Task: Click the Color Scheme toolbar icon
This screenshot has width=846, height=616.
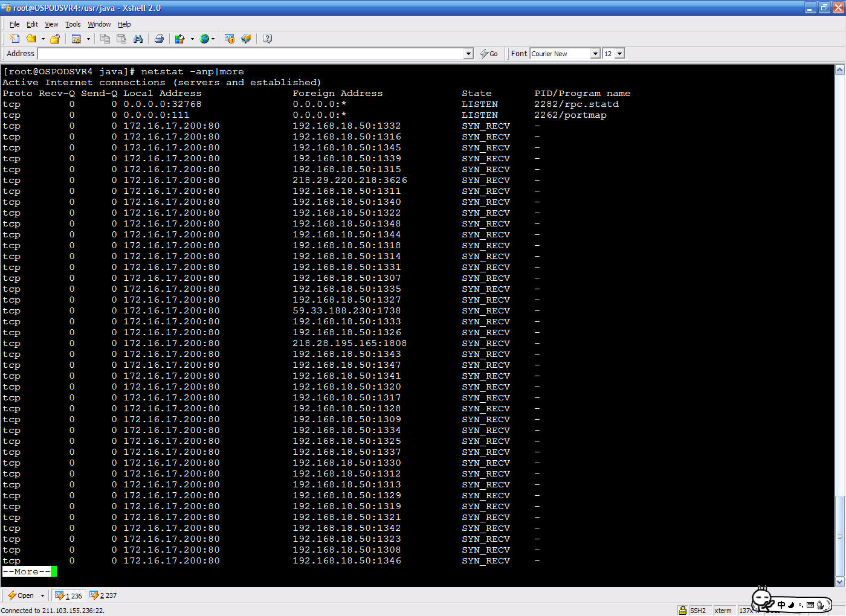Action: coord(180,39)
